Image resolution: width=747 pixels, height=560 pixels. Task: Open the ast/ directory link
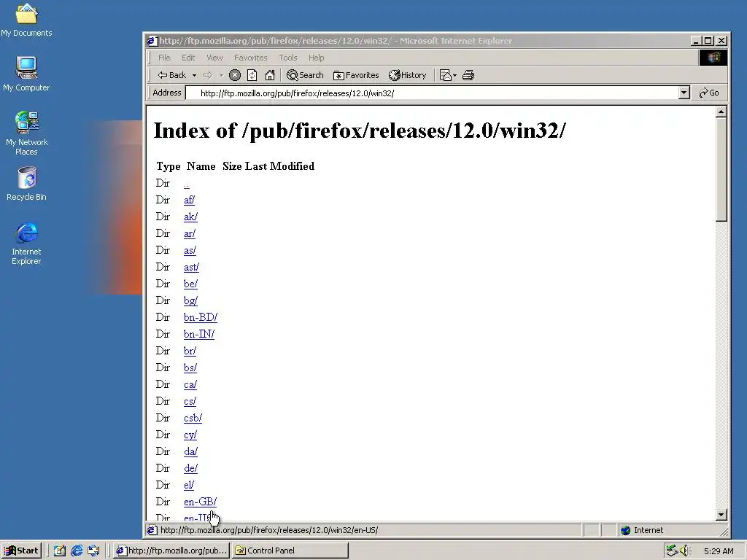point(192,267)
